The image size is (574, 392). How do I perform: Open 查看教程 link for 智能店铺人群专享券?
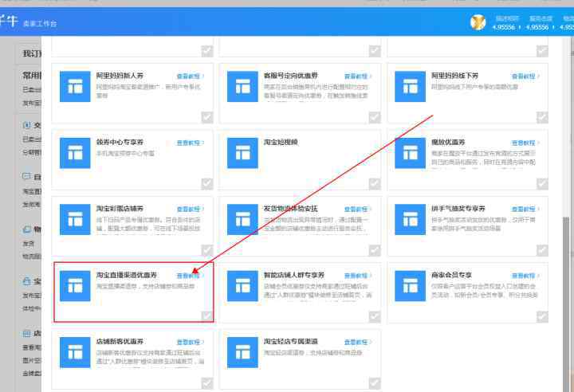358,276
